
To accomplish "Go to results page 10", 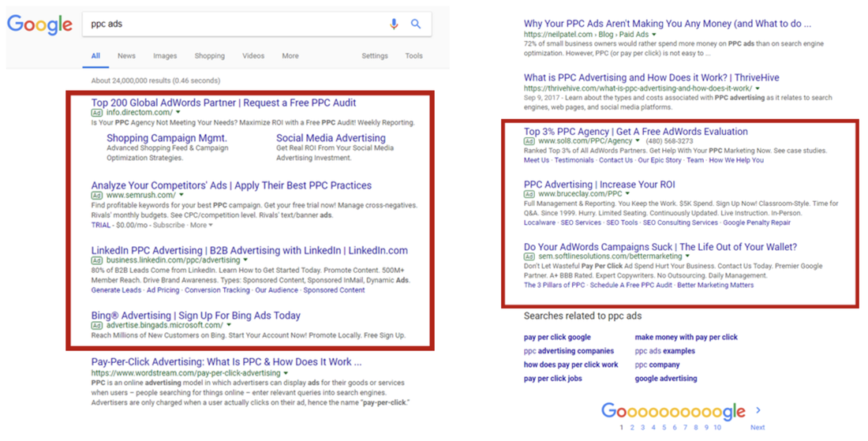I will point(717,428).
